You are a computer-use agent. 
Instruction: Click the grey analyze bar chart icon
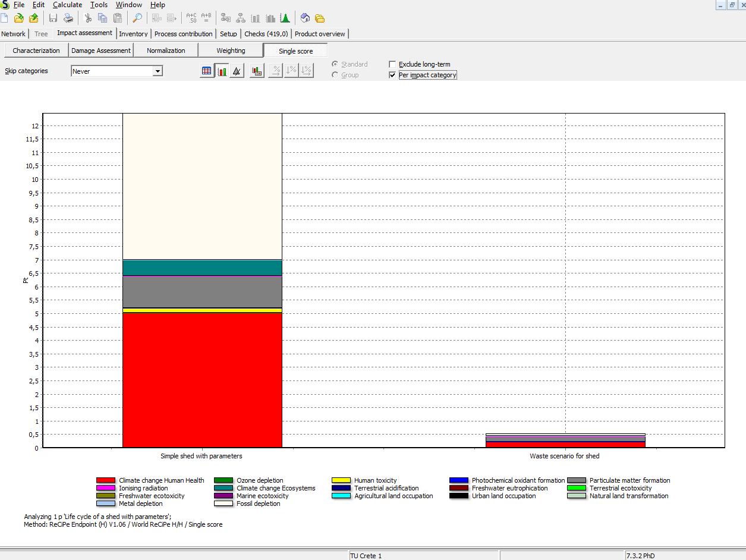pos(256,18)
